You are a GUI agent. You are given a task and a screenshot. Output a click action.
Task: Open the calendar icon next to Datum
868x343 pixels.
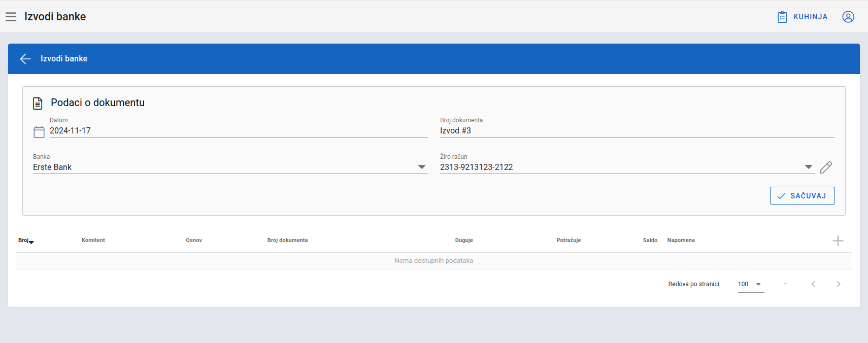point(39,132)
